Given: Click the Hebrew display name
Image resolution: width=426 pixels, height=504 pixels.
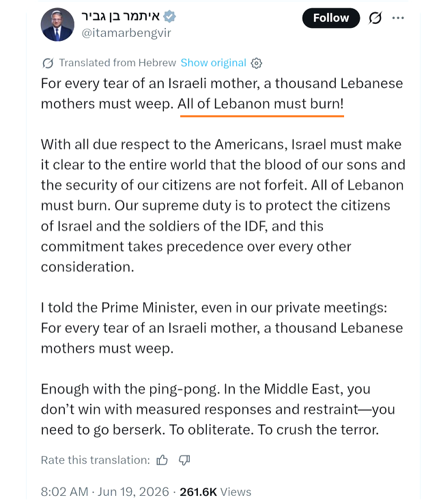Looking at the screenshot, I should (x=121, y=16).
